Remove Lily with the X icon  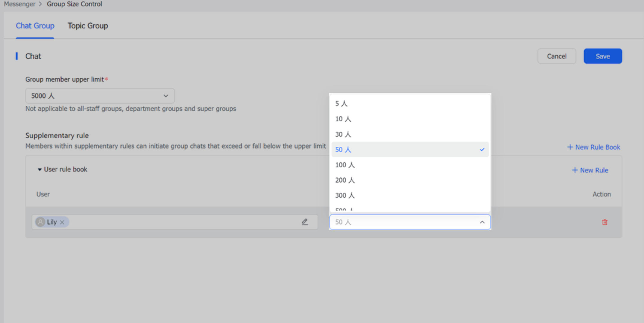coord(62,222)
